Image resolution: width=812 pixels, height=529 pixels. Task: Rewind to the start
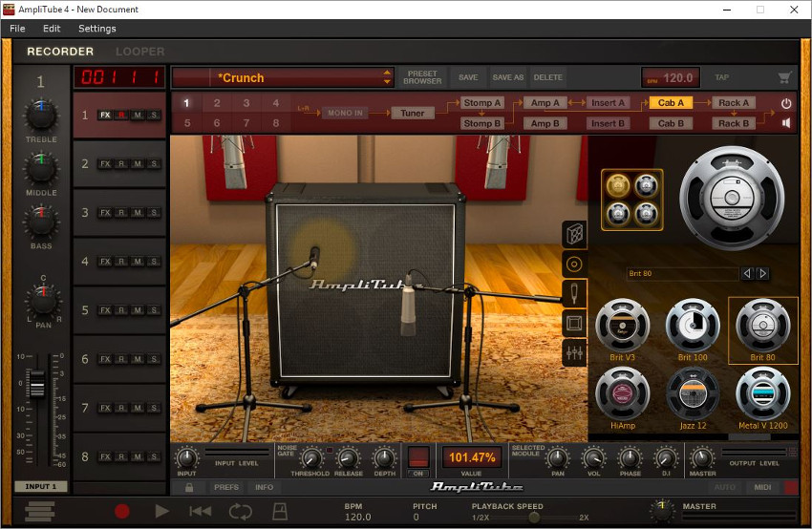pyautogui.click(x=200, y=512)
